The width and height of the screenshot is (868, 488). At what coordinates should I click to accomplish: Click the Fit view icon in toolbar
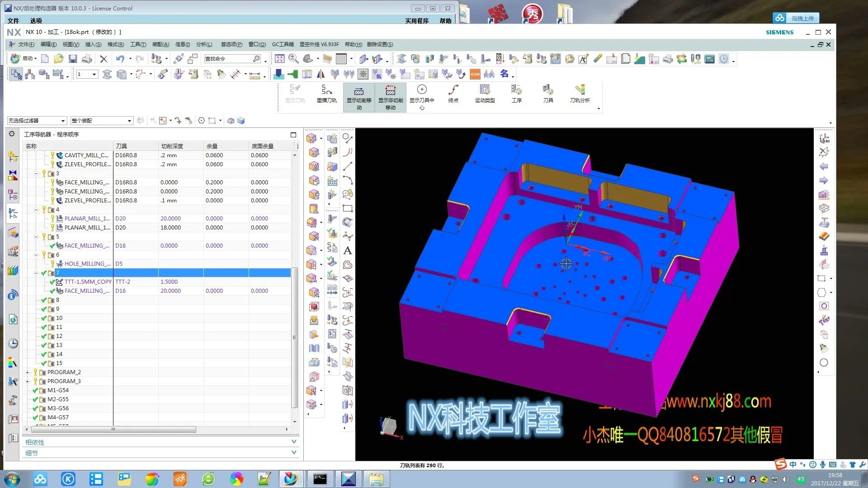[279, 59]
